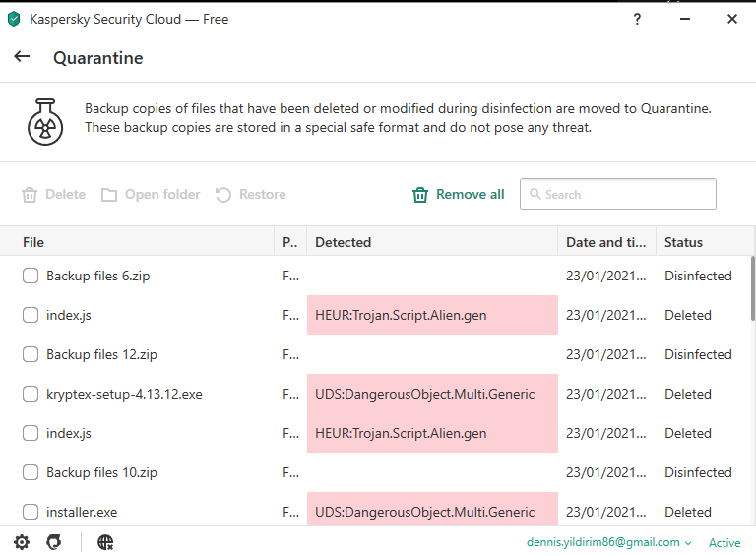Viewport: 756px width, 556px height.
Task: Select the kryptex-setup-4.13.12.exe checkbox
Action: click(x=31, y=395)
